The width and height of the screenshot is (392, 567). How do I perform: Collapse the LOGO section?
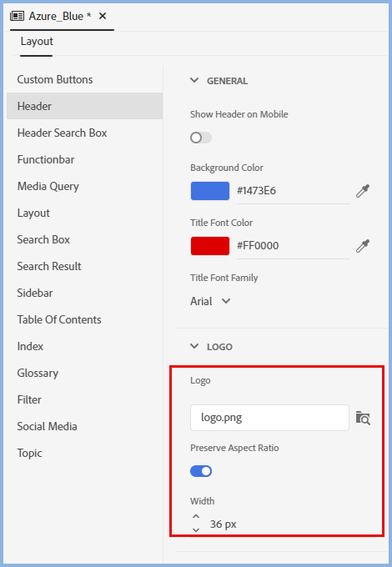194,346
